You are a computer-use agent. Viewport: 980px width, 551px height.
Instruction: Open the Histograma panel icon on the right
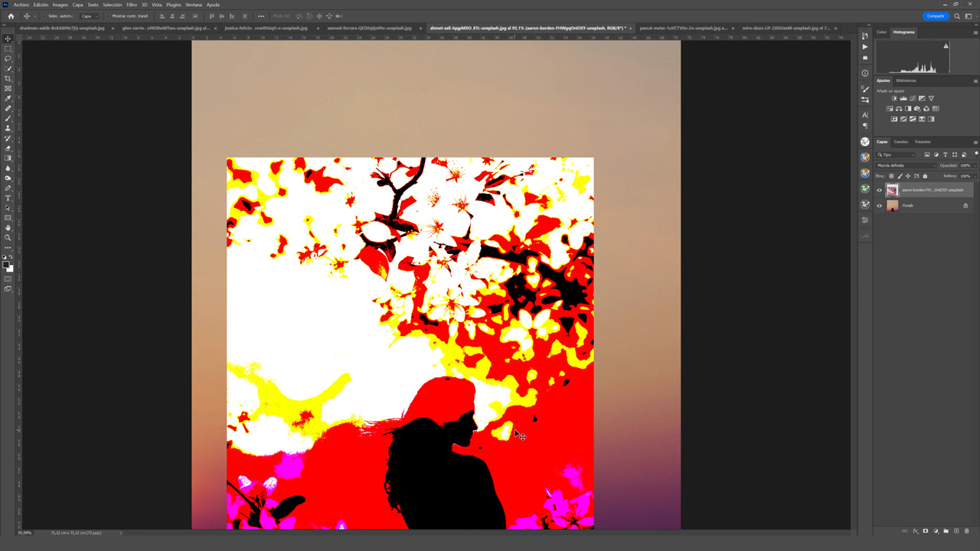(x=903, y=31)
